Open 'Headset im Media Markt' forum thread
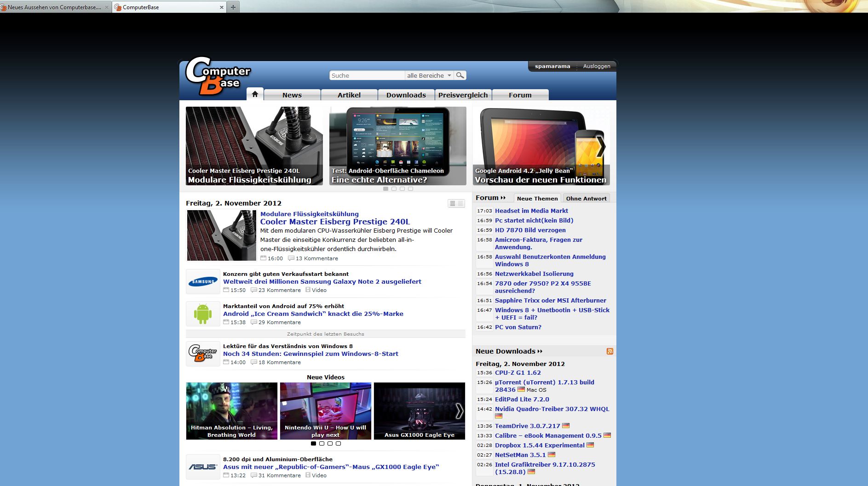The height and width of the screenshot is (486, 868). (x=531, y=211)
